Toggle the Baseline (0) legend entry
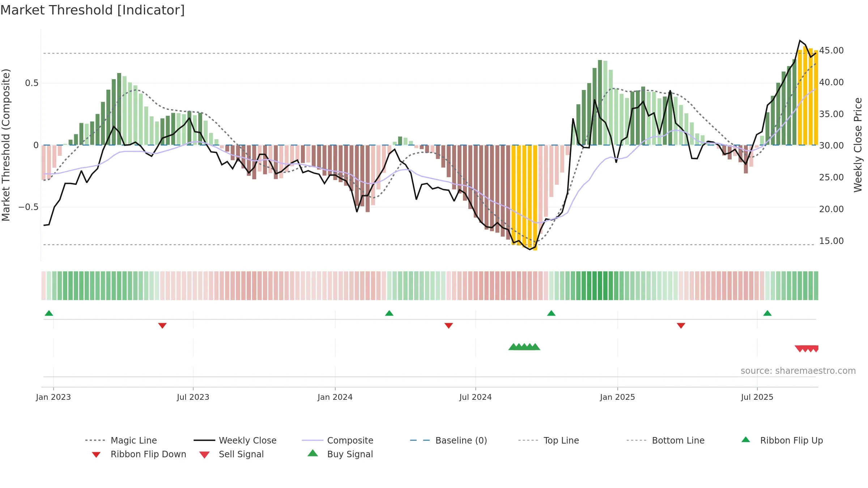This screenshot has height=488, width=868. [x=448, y=440]
